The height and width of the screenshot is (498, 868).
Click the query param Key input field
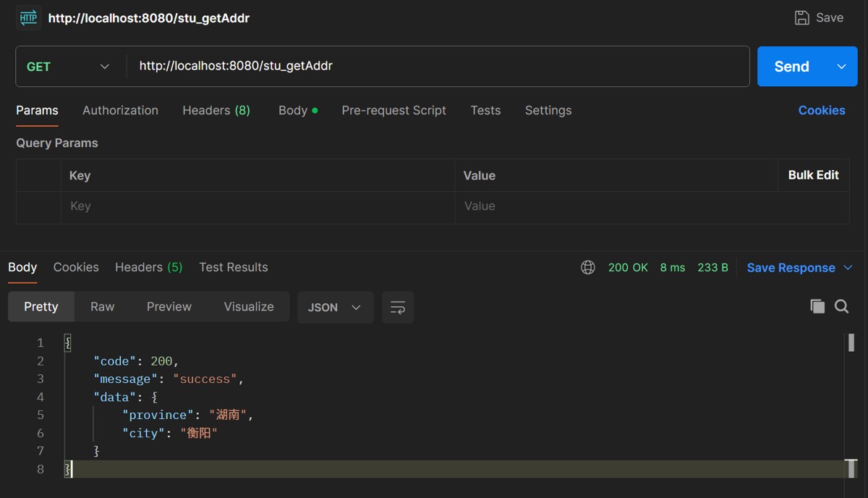pyautogui.click(x=257, y=207)
